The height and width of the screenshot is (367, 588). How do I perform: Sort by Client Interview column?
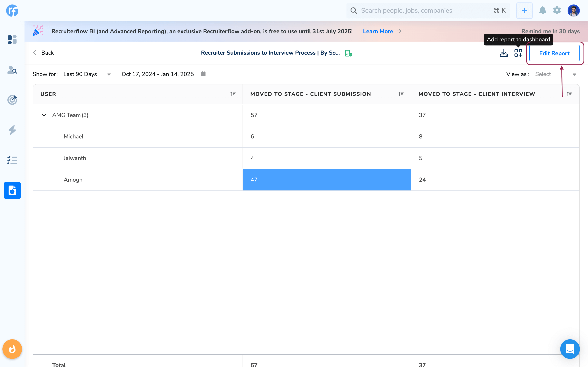(569, 94)
